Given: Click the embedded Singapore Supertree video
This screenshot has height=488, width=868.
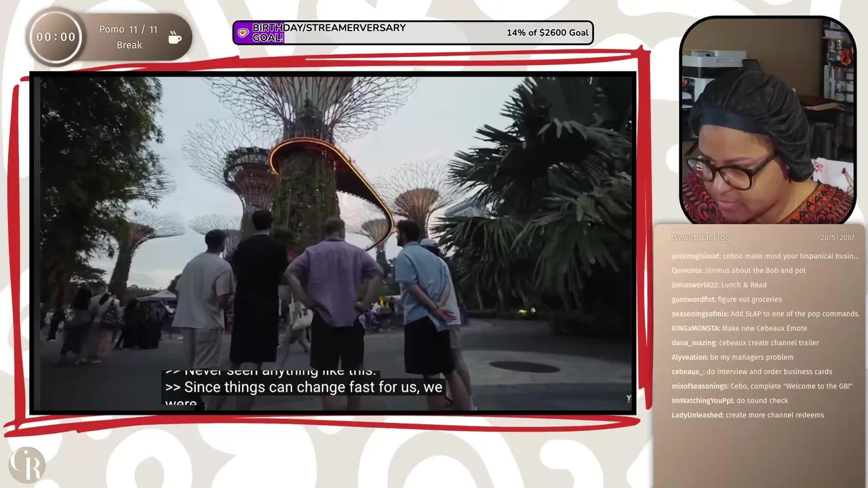Looking at the screenshot, I should coord(333,243).
